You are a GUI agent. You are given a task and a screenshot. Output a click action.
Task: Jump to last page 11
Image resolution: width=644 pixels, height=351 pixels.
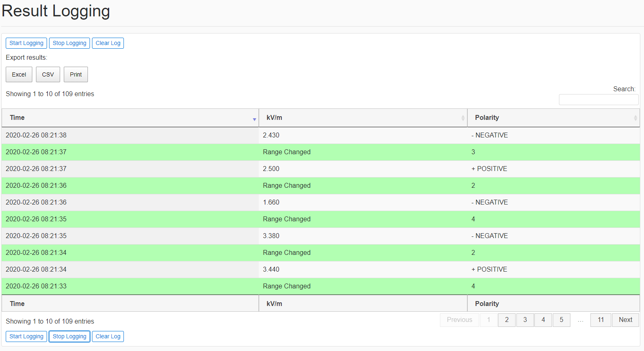click(601, 320)
